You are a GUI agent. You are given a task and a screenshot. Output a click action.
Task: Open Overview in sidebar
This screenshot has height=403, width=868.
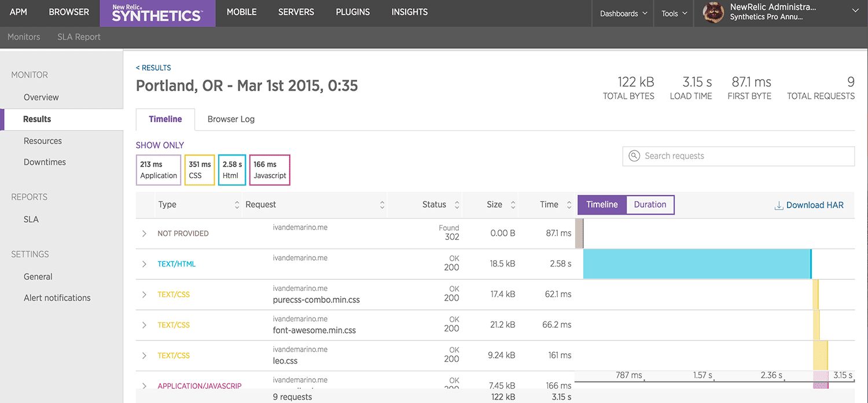41,97
